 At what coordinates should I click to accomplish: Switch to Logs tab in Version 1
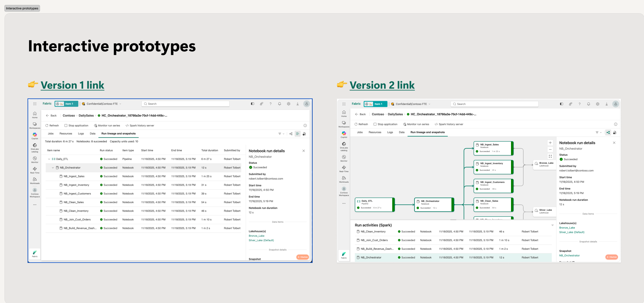[81, 134]
